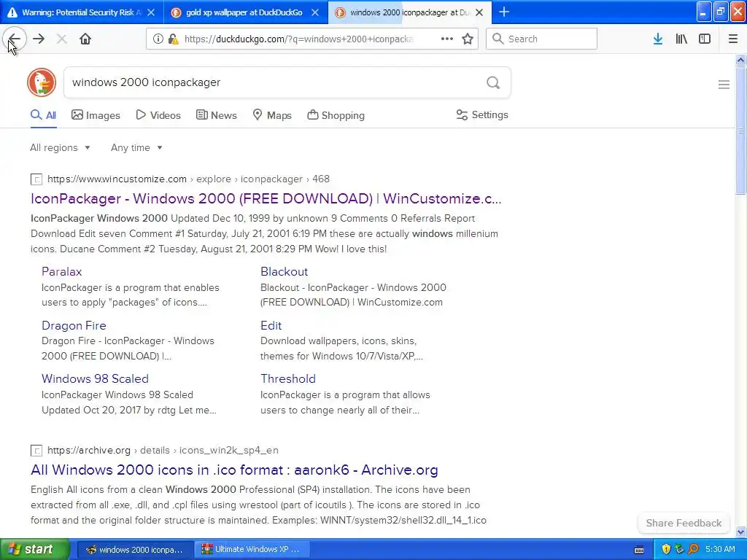This screenshot has width=747, height=560.
Task: Open the orange magnifier tray icon
Action: tap(693, 549)
